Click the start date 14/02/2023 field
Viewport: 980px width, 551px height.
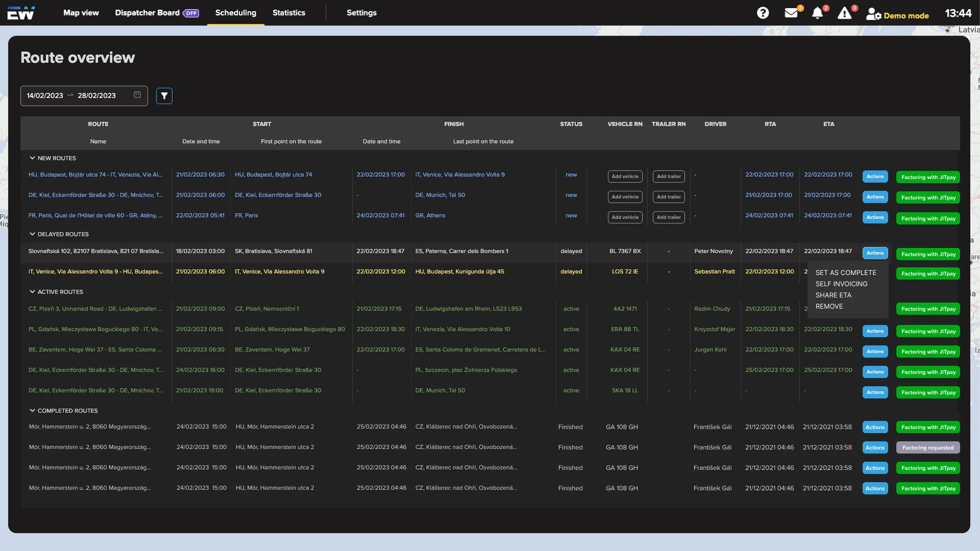point(45,95)
